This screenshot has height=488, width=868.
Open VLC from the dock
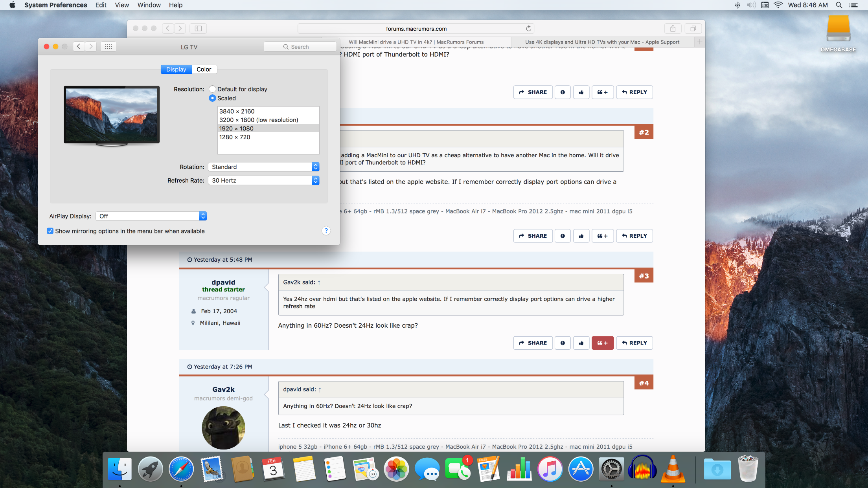coord(673,469)
